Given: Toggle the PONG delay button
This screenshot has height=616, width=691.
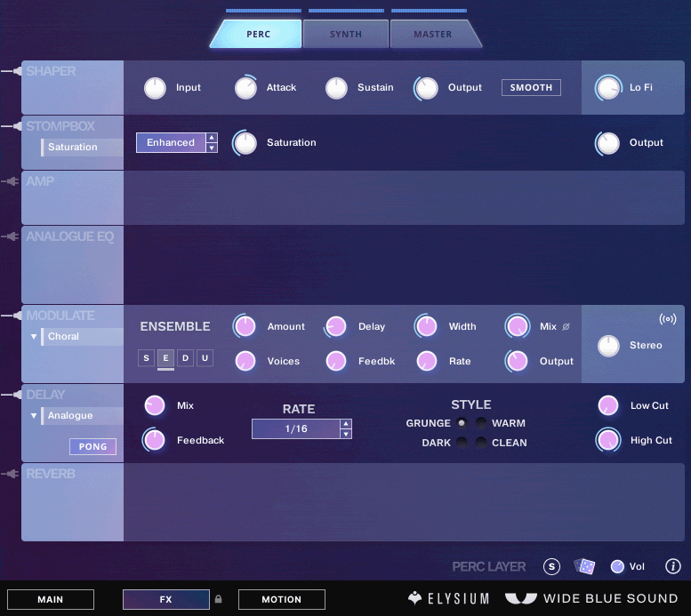Looking at the screenshot, I should [x=92, y=446].
